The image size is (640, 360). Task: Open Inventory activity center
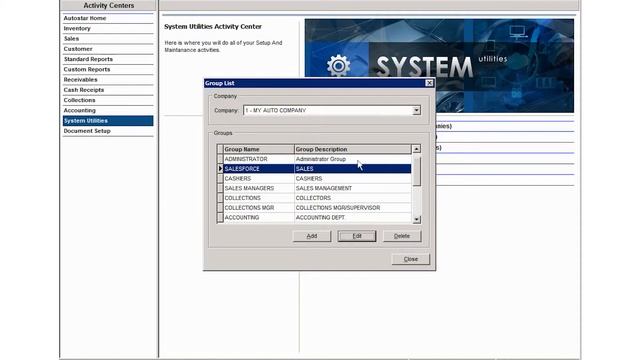tap(108, 29)
